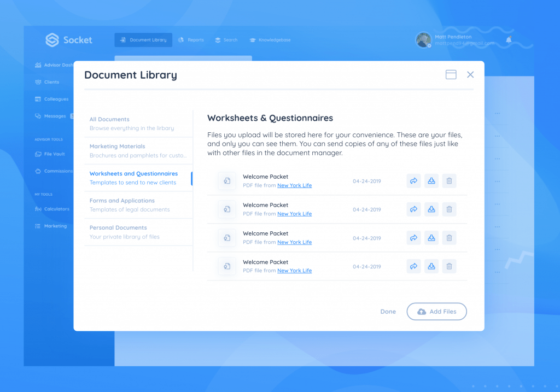
Task: Click the last row's Welcome Packet title
Action: coord(266,262)
